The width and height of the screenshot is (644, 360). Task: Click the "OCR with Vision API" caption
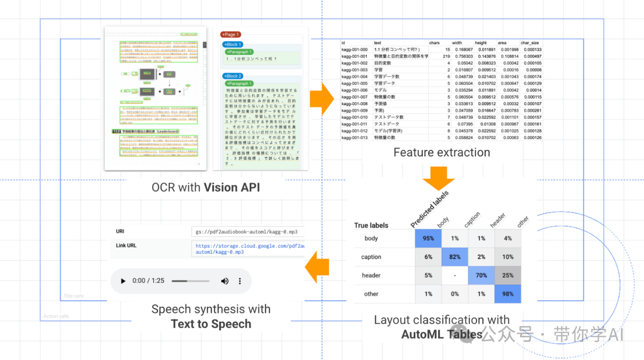[x=206, y=187]
